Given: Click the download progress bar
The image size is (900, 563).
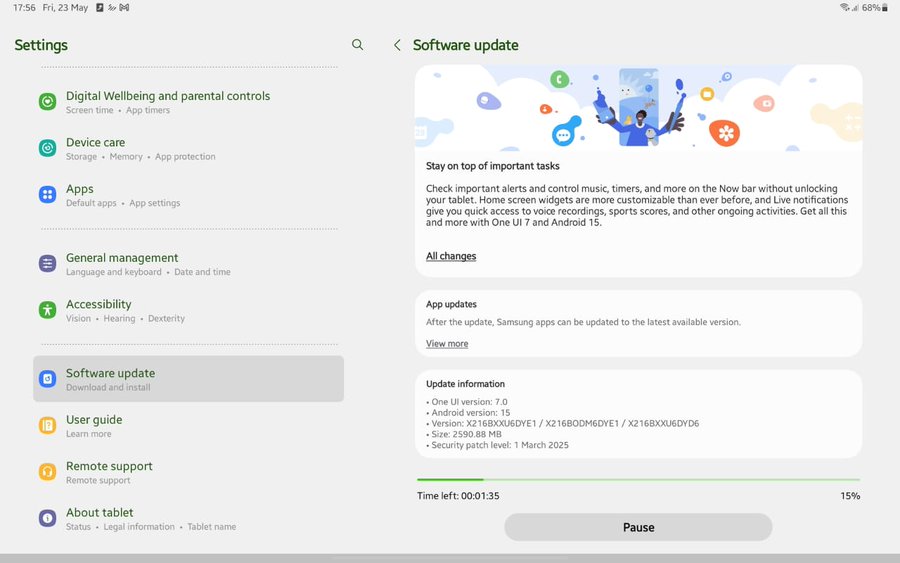Looking at the screenshot, I should click(x=638, y=479).
